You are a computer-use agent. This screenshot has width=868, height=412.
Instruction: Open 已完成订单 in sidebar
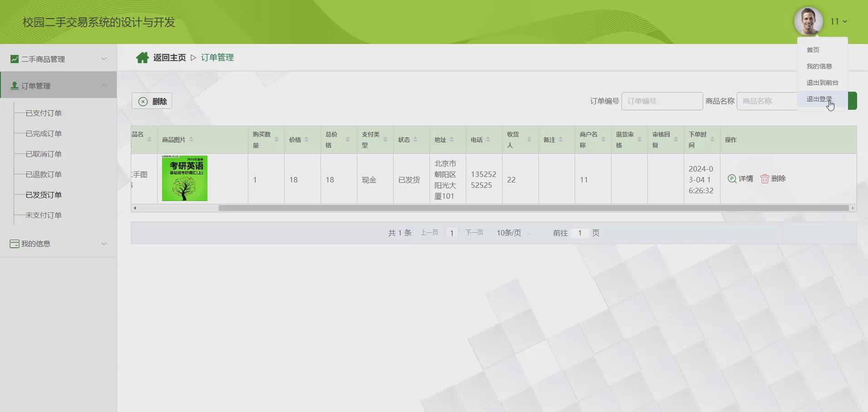[44, 133]
